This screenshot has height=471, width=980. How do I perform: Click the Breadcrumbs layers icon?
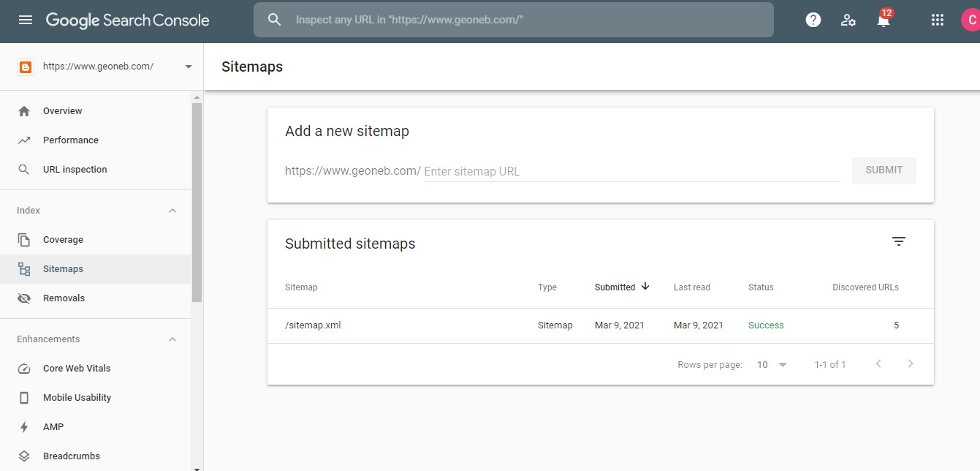[24, 456]
